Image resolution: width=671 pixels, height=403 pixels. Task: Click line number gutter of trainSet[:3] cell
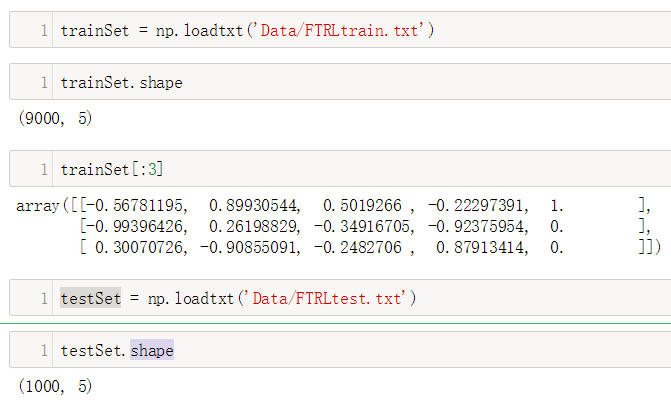[x=44, y=169]
